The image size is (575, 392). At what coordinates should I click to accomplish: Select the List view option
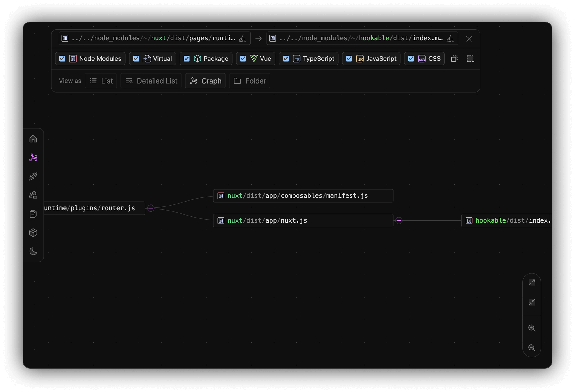[101, 81]
